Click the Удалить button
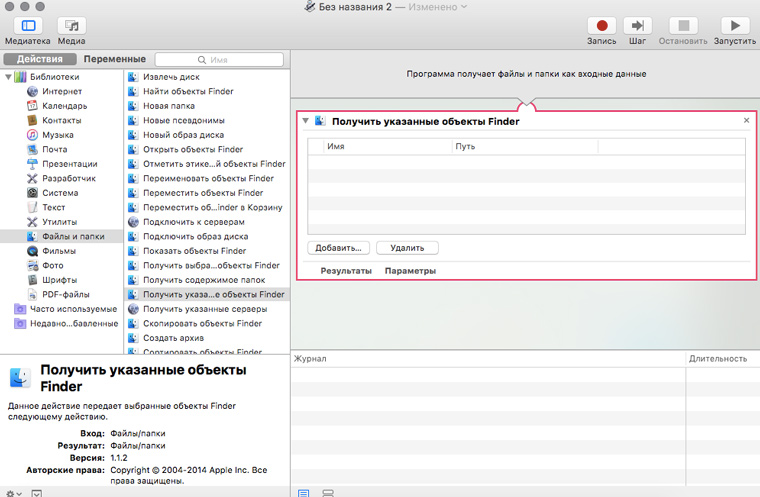Image resolution: width=760 pixels, height=497 pixels. click(x=407, y=247)
